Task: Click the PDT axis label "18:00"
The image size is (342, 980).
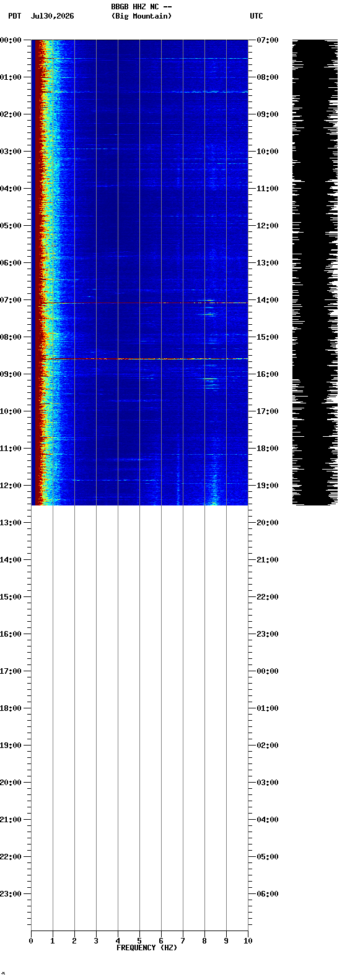Action: coord(11,708)
